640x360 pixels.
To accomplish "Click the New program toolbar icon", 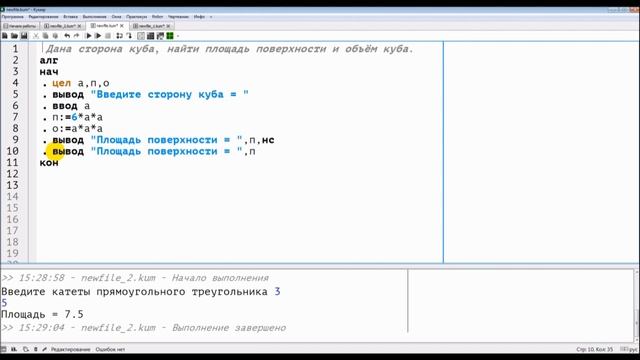I will click(x=5, y=36).
